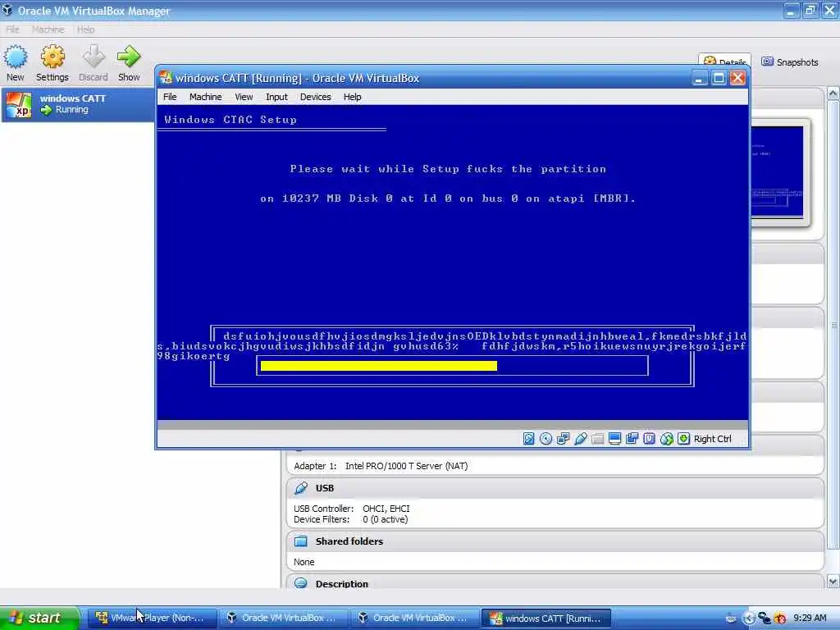Open Input menu in VM window
Image resolution: width=840 pixels, height=630 pixels.
pos(276,97)
